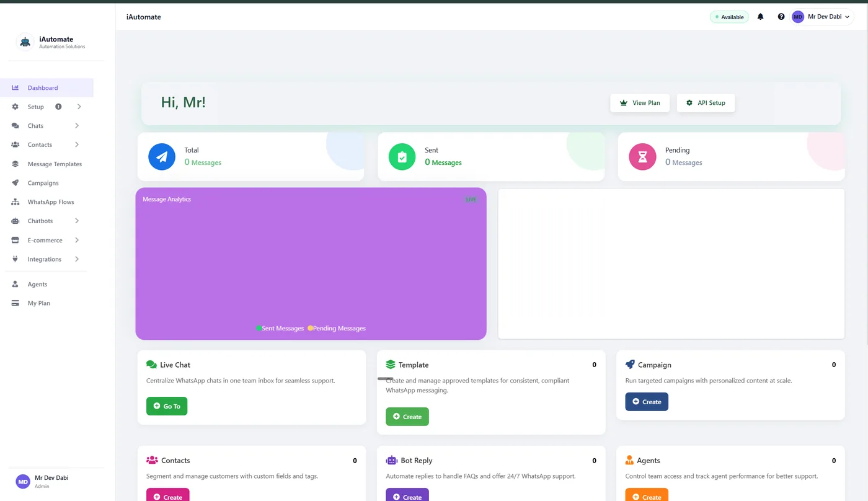The width and height of the screenshot is (868, 501).
Task: Open the Mr Dev Dabi account dropdown
Action: (823, 17)
